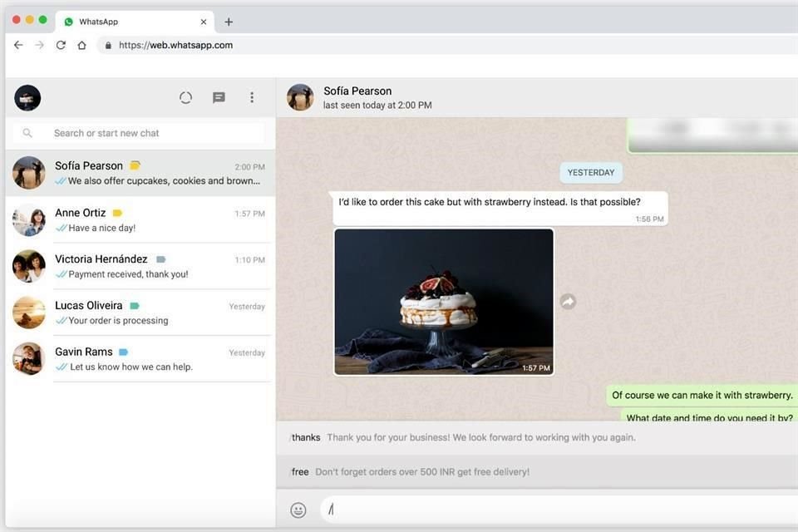Click the browser back arrow
Viewport: 798px width, 532px height.
click(x=17, y=45)
